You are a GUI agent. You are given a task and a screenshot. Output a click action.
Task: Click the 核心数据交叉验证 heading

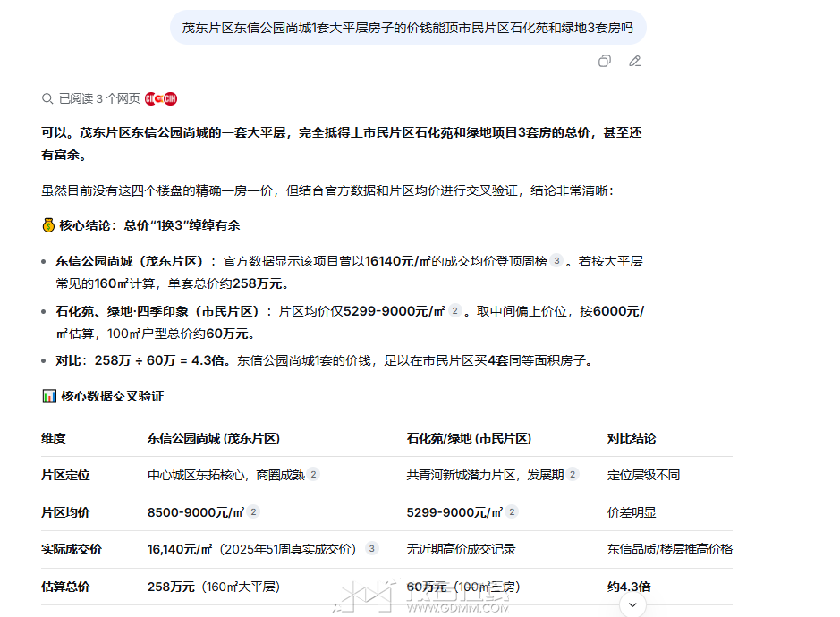click(x=112, y=396)
